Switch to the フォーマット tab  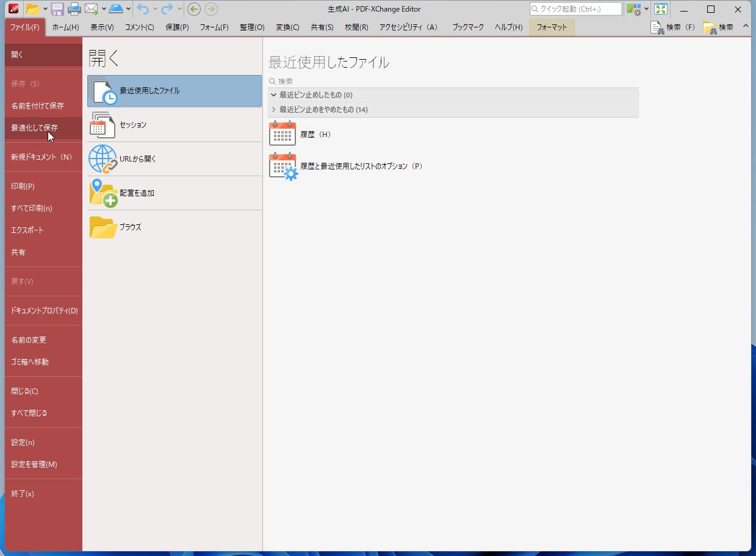coord(552,27)
